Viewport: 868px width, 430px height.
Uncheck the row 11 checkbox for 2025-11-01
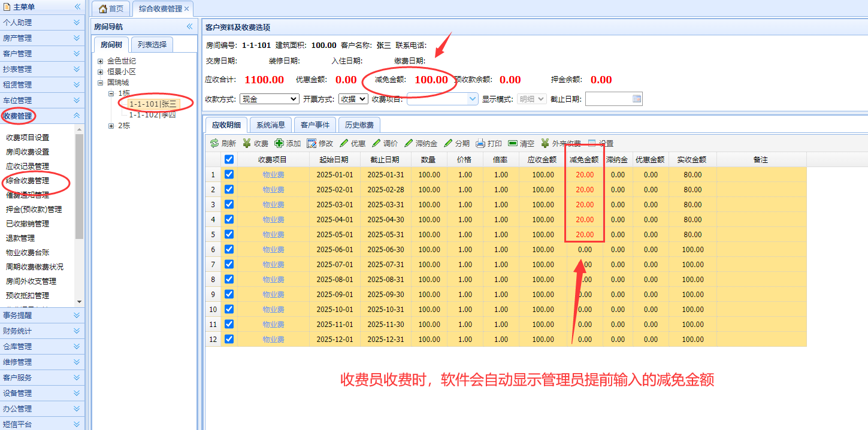pos(229,324)
